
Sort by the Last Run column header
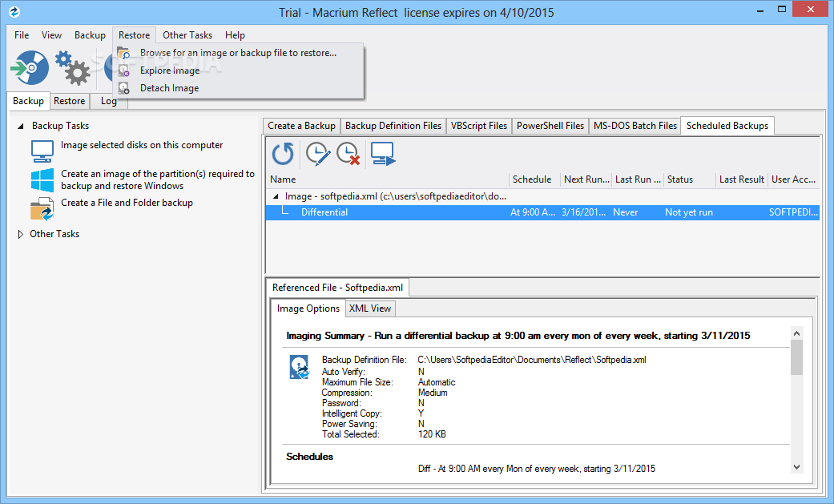point(638,179)
